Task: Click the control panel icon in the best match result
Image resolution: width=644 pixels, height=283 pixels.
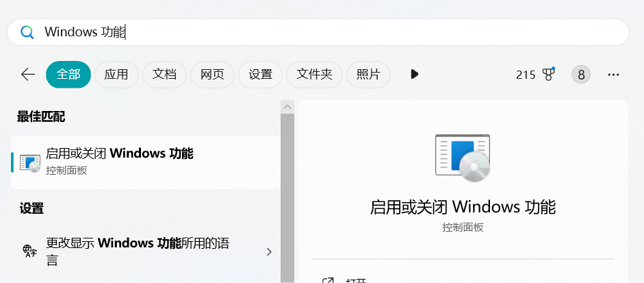Action: pyautogui.click(x=30, y=163)
